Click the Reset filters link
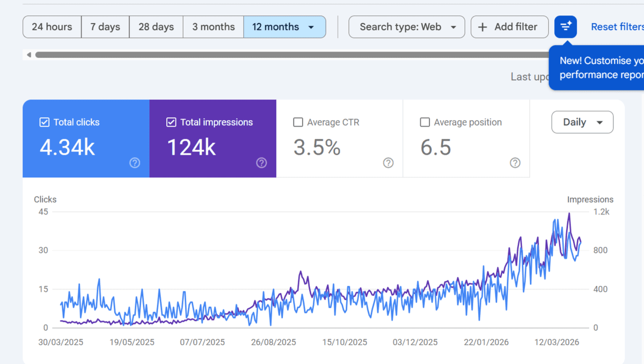This screenshot has width=644, height=364. (x=617, y=27)
